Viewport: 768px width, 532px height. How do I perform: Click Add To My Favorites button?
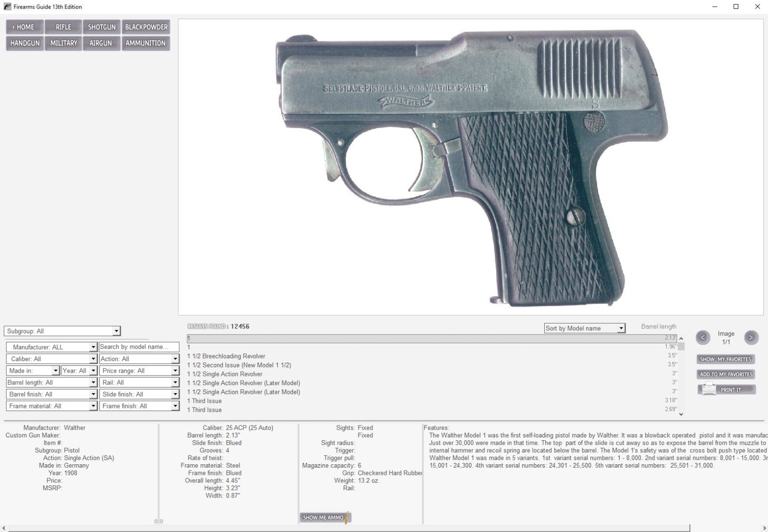coord(726,374)
